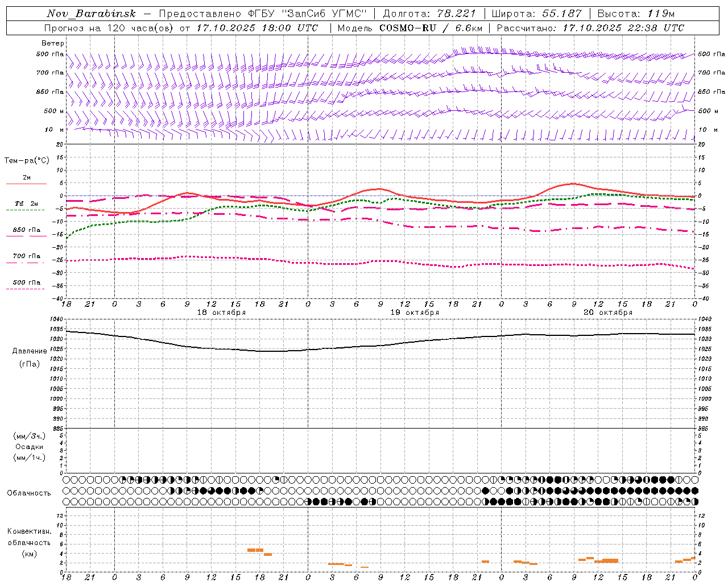Click the Тем-ра(°C) axis title
The height and width of the screenshot is (582, 728).
[27, 161]
